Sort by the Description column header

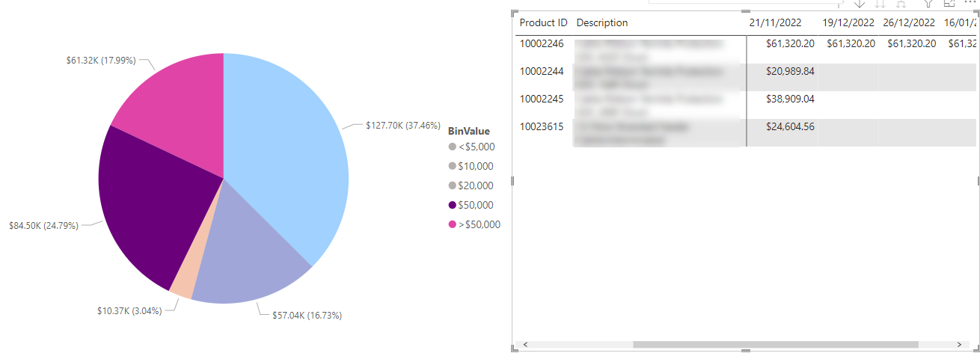602,22
